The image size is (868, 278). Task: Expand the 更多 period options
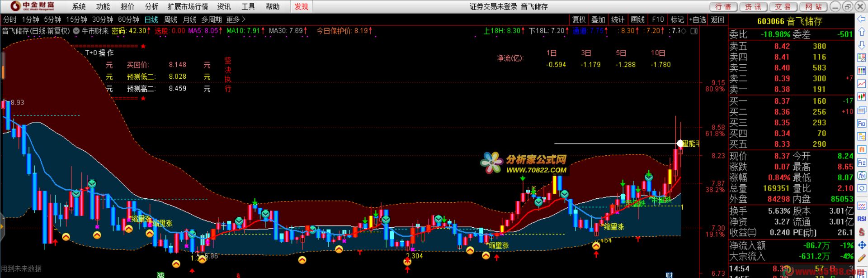[236, 19]
